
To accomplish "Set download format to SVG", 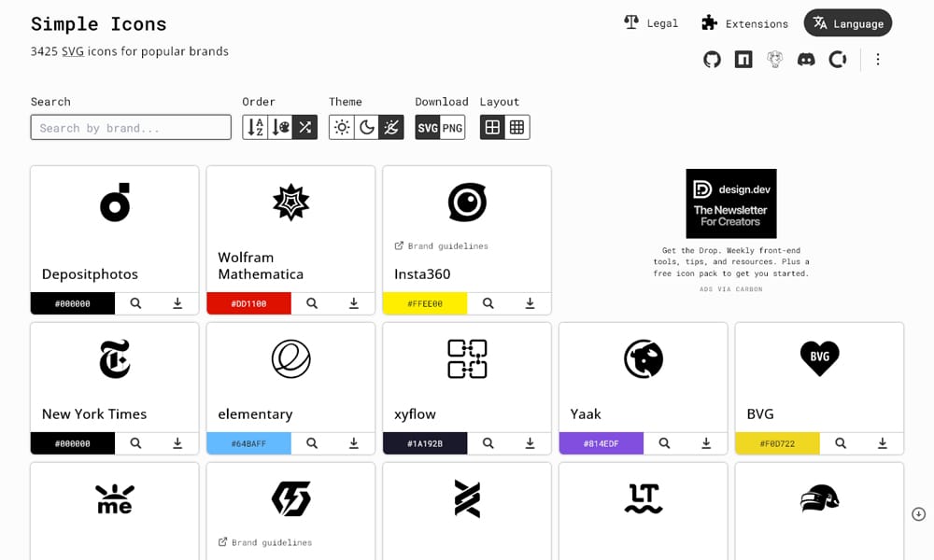I will click(x=428, y=127).
